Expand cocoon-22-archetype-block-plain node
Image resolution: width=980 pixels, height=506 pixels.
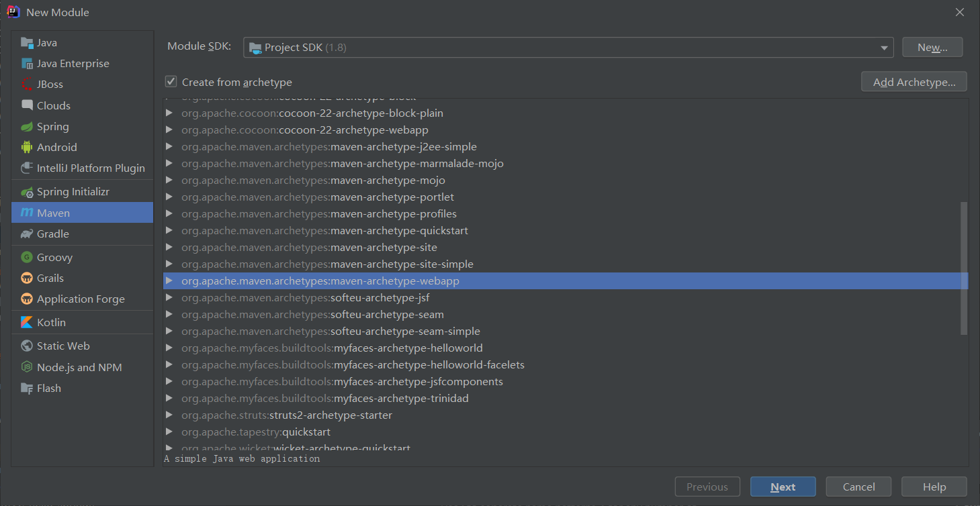[169, 113]
